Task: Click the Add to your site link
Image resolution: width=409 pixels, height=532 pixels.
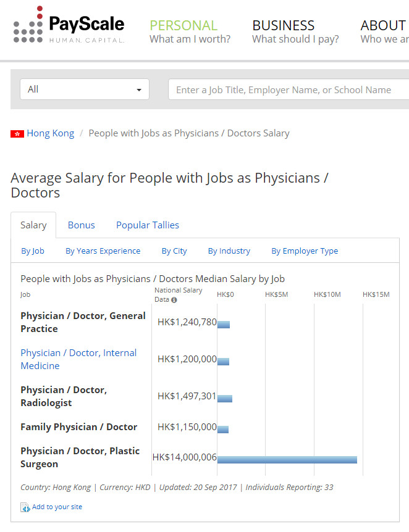Action: (x=57, y=507)
